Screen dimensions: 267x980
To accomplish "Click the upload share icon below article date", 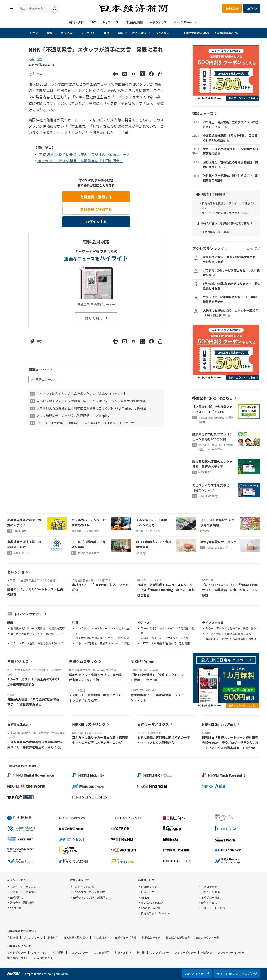I will coord(160,74).
